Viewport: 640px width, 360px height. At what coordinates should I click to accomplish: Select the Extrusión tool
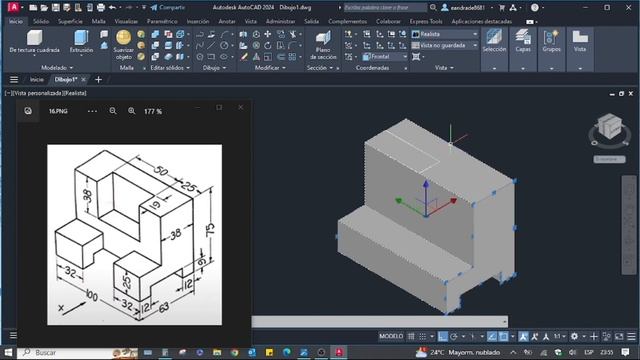[81, 42]
